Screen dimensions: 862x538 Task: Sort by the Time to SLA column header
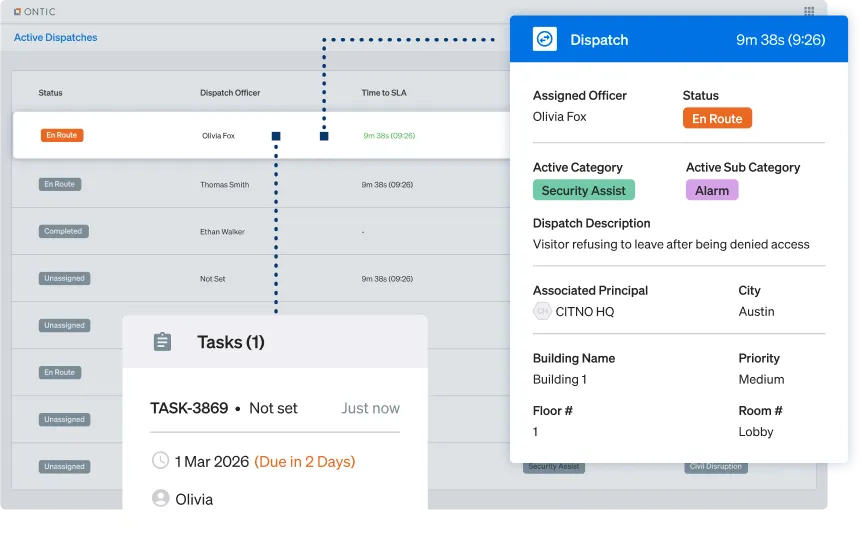(x=384, y=93)
